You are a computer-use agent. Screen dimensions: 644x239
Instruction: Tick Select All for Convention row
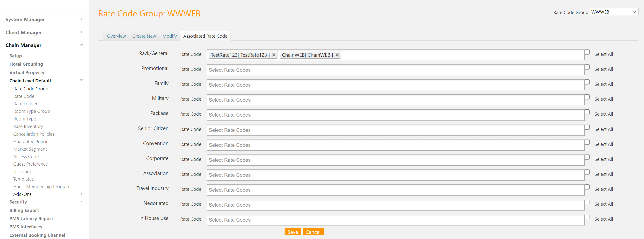pyautogui.click(x=587, y=142)
